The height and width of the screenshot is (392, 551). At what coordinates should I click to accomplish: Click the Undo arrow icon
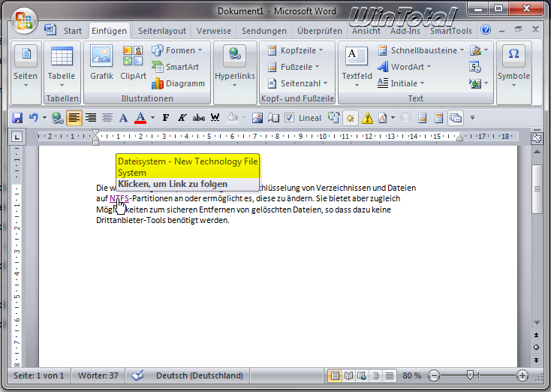[34, 117]
